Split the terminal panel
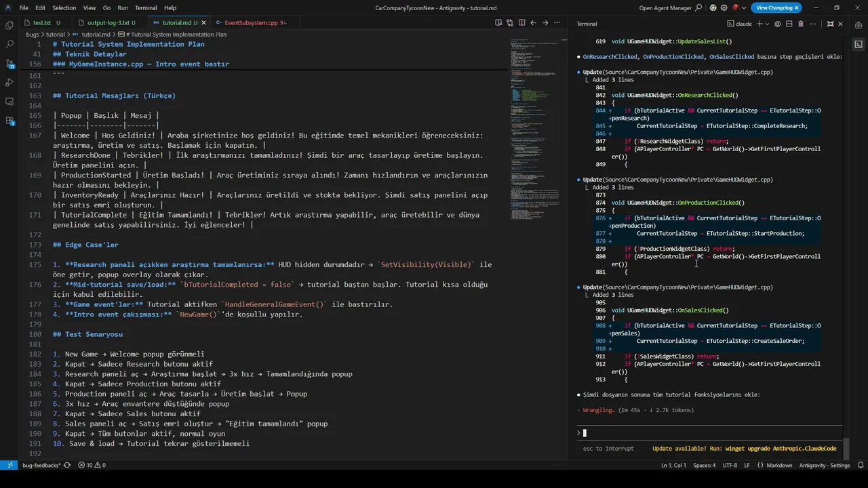This screenshot has height=488, width=868. tap(789, 24)
